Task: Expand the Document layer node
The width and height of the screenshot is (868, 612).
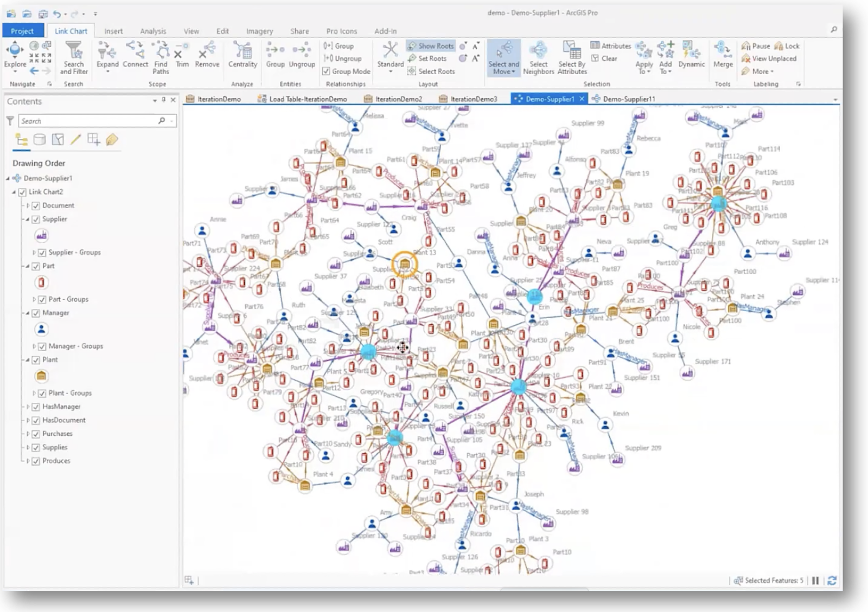Action: [x=28, y=205]
